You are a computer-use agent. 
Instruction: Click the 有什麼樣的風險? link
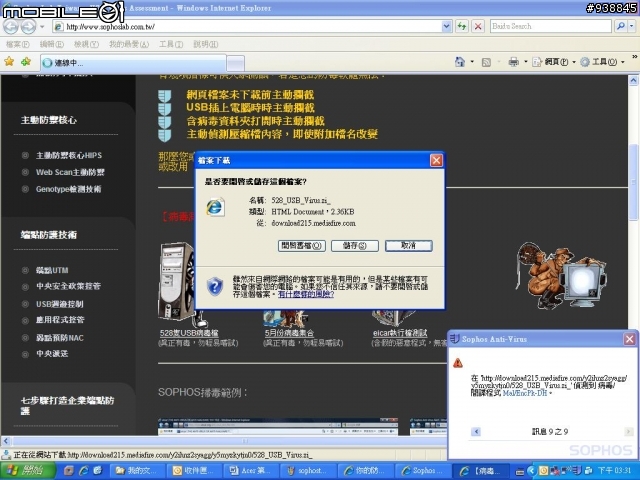click(x=306, y=294)
